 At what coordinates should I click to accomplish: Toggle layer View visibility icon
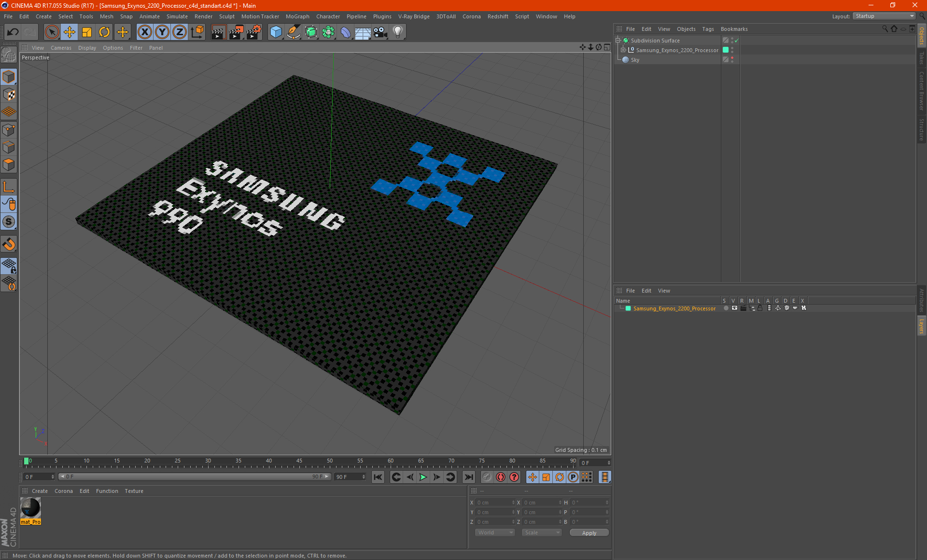pyautogui.click(x=734, y=308)
